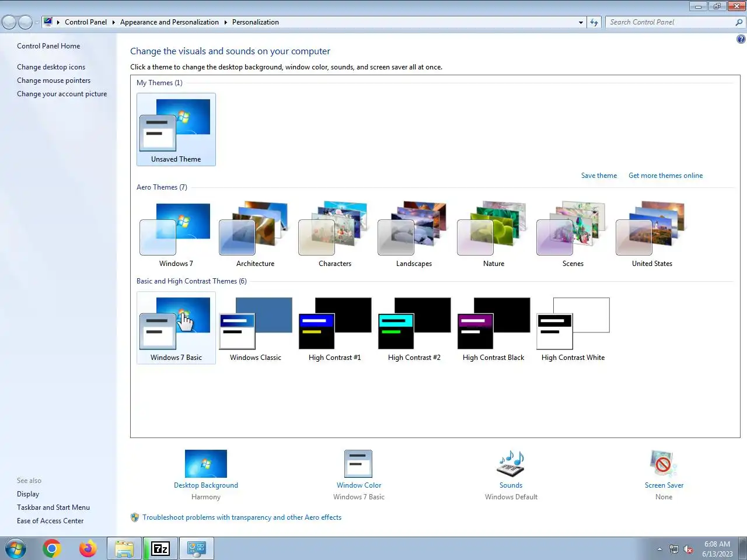Screen dimensions: 747x560
Task: Click the My Themes (1) group header
Action: 159,83
